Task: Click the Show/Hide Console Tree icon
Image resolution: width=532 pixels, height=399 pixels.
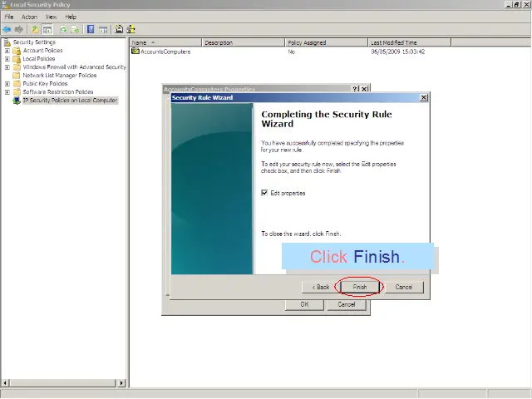Action: [x=47, y=29]
